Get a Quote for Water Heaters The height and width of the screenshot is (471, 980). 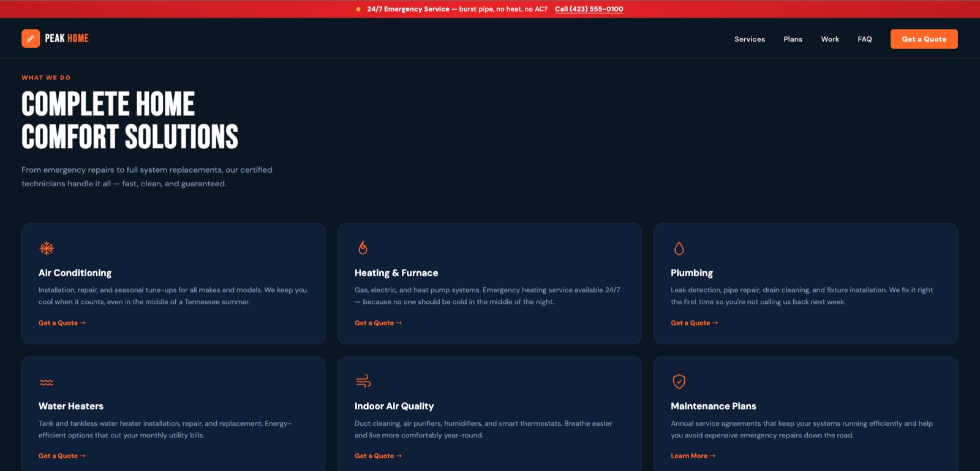pos(62,456)
